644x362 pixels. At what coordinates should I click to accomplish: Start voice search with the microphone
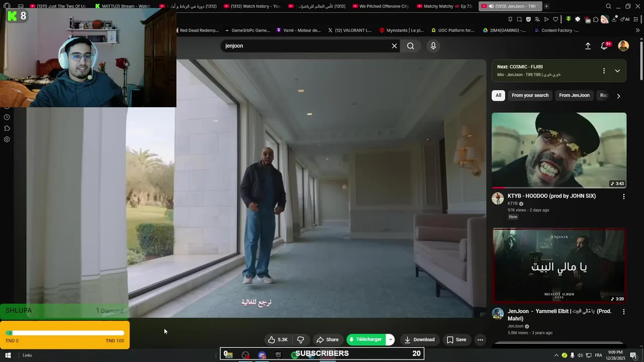[x=433, y=46]
